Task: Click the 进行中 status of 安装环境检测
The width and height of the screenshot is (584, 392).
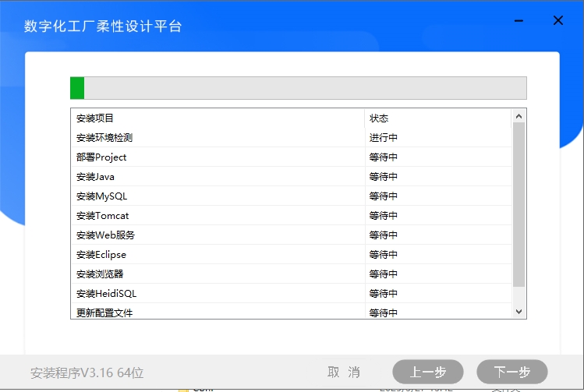Action: 384,138
